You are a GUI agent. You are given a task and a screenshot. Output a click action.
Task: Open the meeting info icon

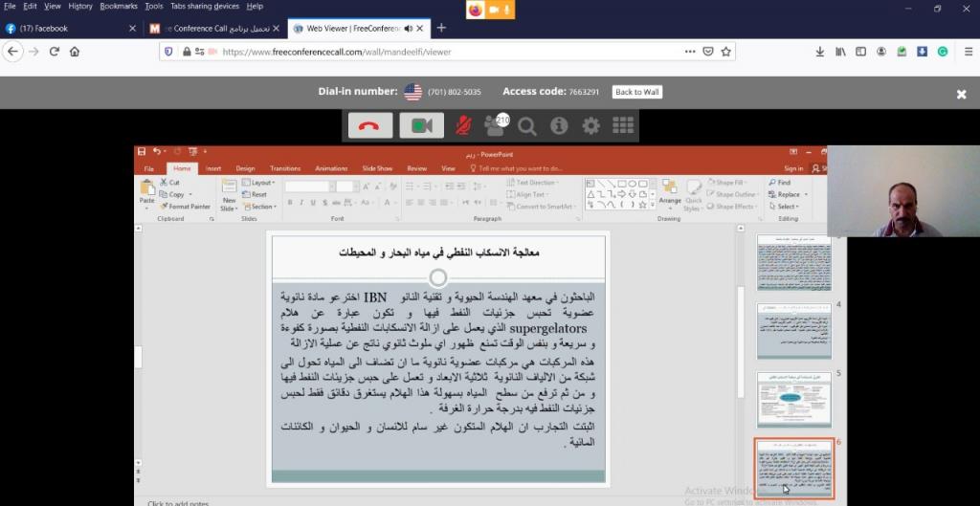pos(559,125)
